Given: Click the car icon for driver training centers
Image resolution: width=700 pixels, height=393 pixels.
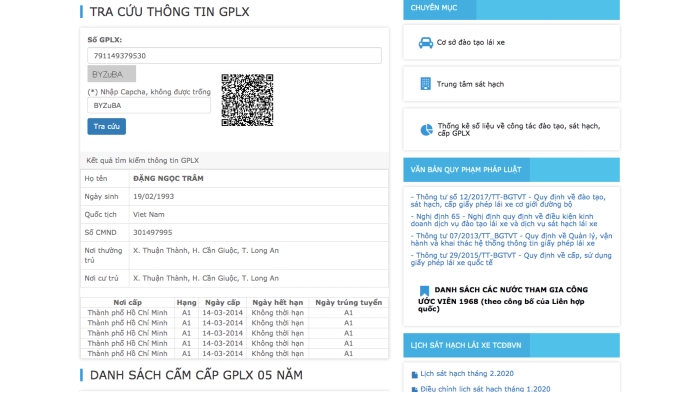Looking at the screenshot, I should click(425, 43).
